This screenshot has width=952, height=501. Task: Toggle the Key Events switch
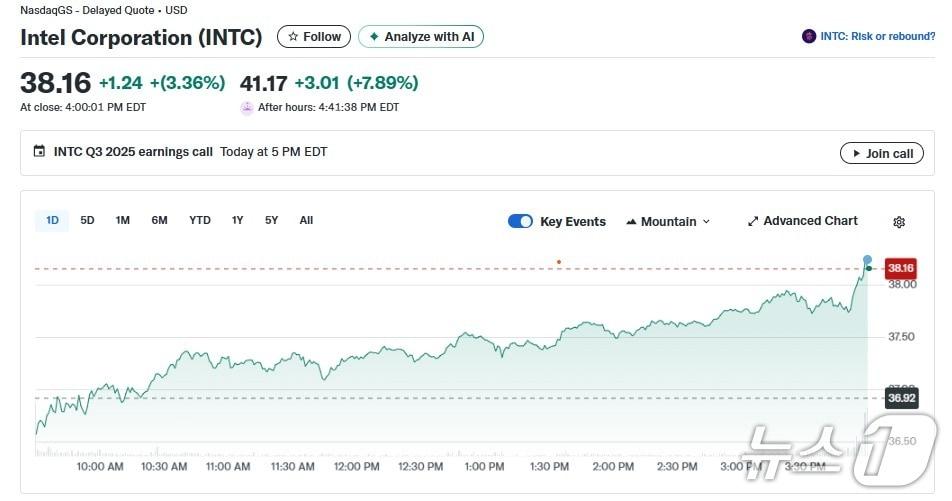click(x=520, y=221)
